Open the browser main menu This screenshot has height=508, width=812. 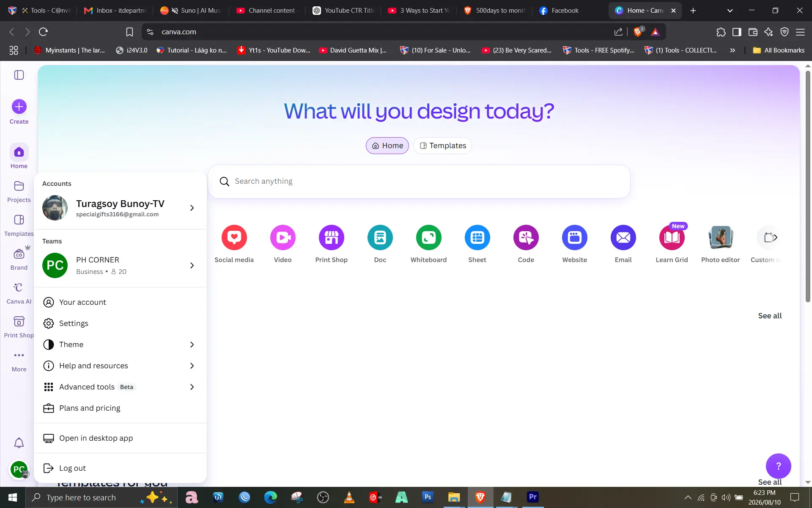[x=800, y=32]
